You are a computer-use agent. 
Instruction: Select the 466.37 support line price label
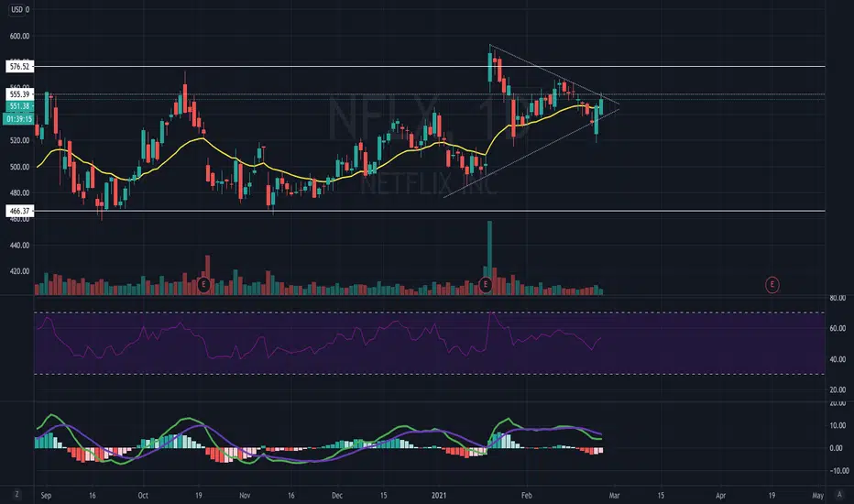tap(19, 211)
